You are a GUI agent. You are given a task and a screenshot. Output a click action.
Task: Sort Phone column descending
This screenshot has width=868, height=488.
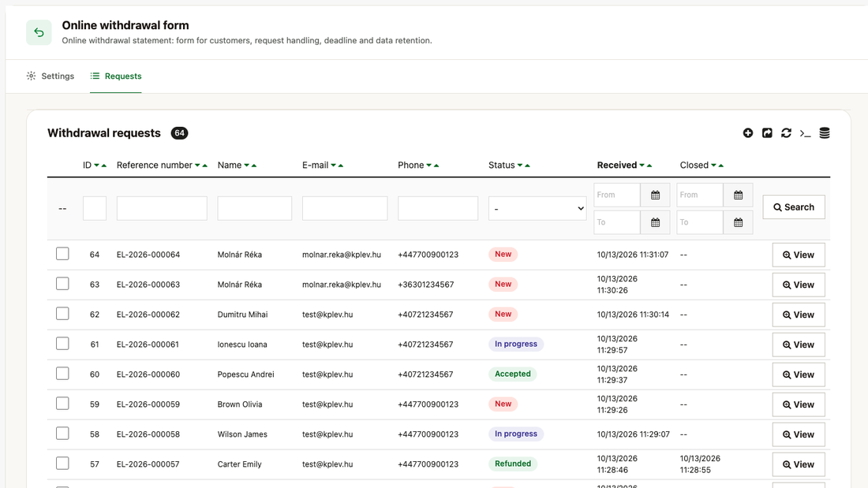429,166
